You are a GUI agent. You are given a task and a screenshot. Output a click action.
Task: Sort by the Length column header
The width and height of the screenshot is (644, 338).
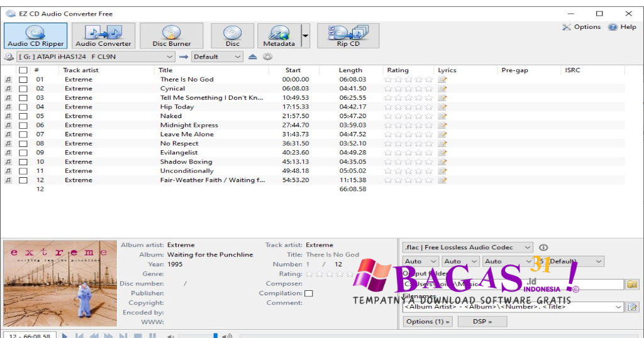(x=350, y=70)
